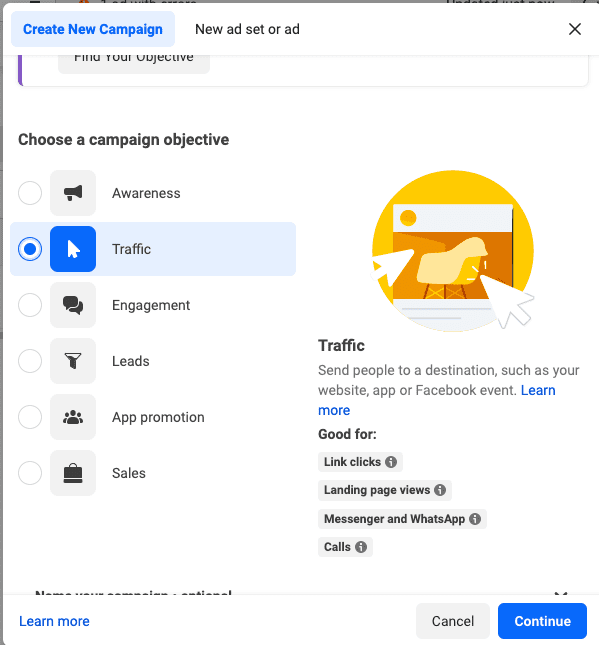Click the Engagement chat bubbles icon

click(73, 305)
